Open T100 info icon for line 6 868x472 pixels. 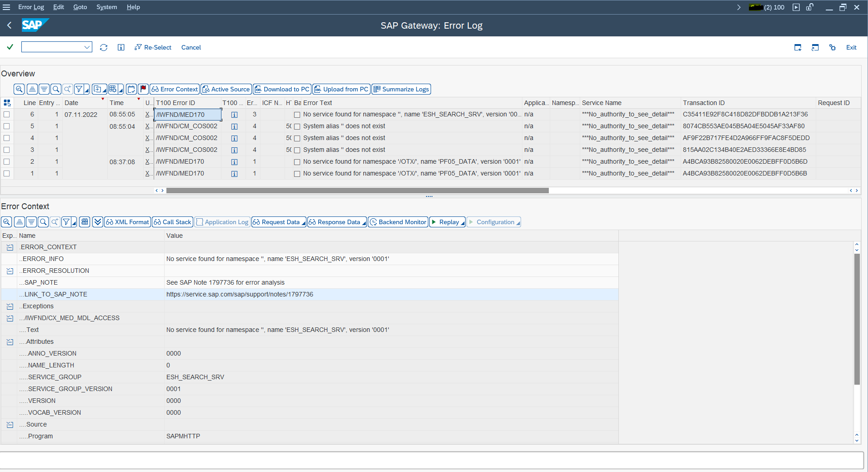coord(234,115)
